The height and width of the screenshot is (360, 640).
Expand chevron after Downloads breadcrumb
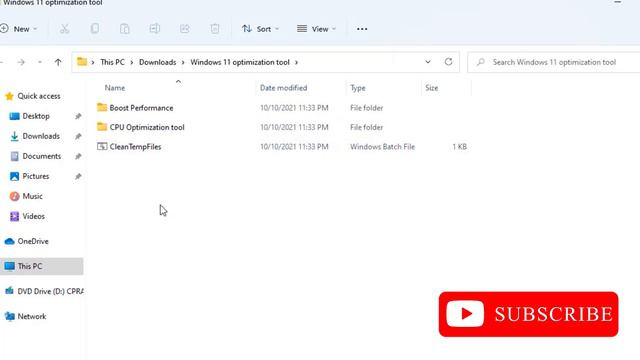tap(183, 62)
